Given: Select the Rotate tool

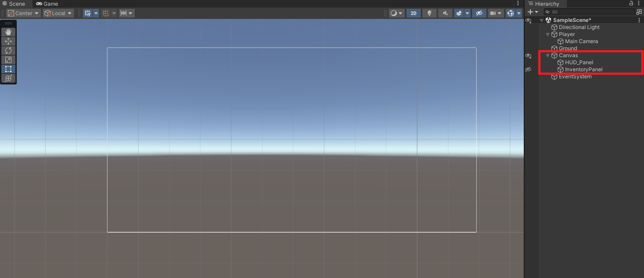Looking at the screenshot, I should (x=8, y=51).
